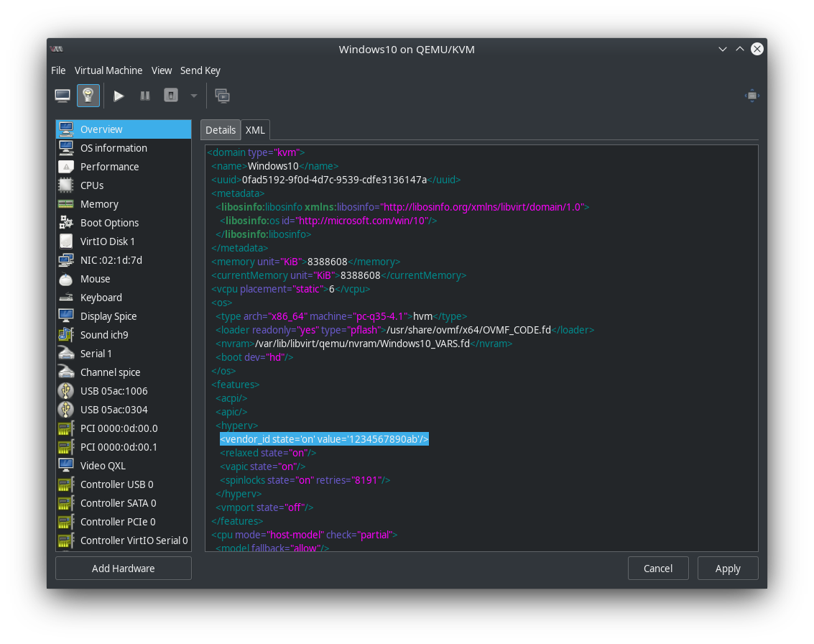Click the relaxed state on line
The image size is (814, 644).
click(268, 453)
